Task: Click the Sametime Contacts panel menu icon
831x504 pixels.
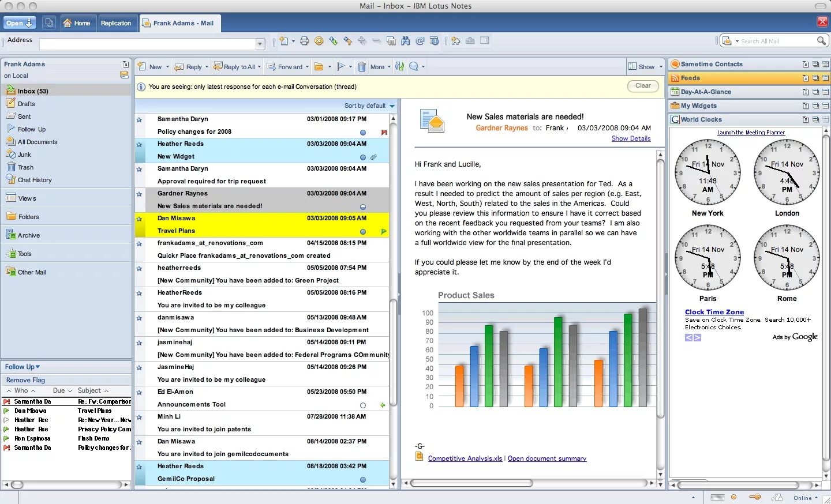Action: point(806,64)
